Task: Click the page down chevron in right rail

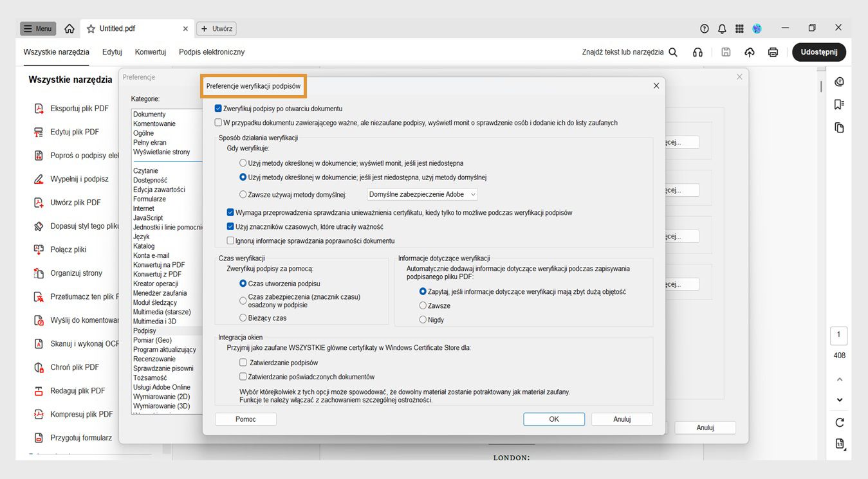Action: (839, 400)
